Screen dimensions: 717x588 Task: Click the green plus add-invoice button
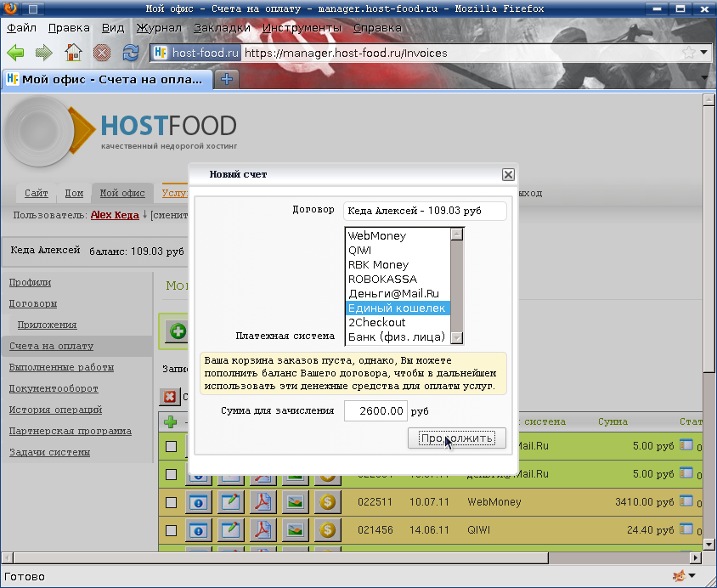click(178, 331)
